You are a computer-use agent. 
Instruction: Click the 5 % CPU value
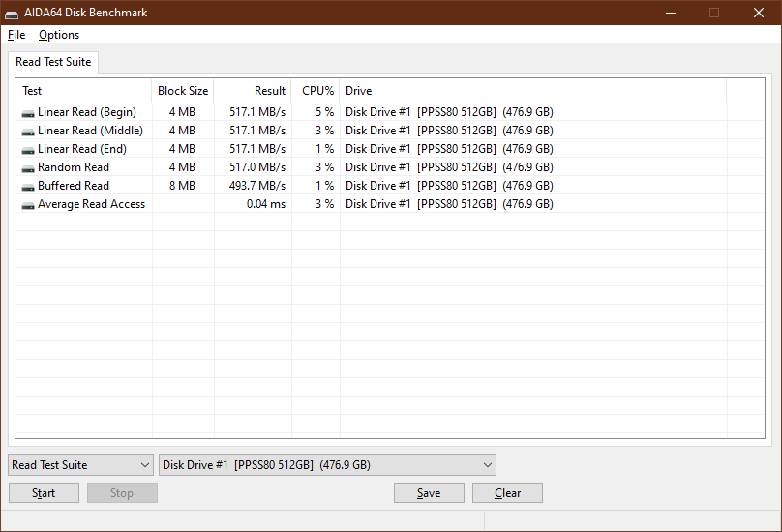[324, 112]
